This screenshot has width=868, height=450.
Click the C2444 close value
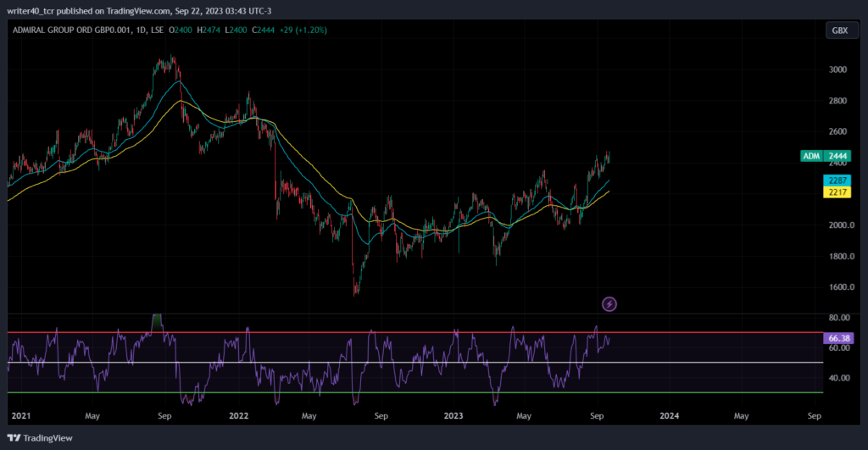click(263, 30)
